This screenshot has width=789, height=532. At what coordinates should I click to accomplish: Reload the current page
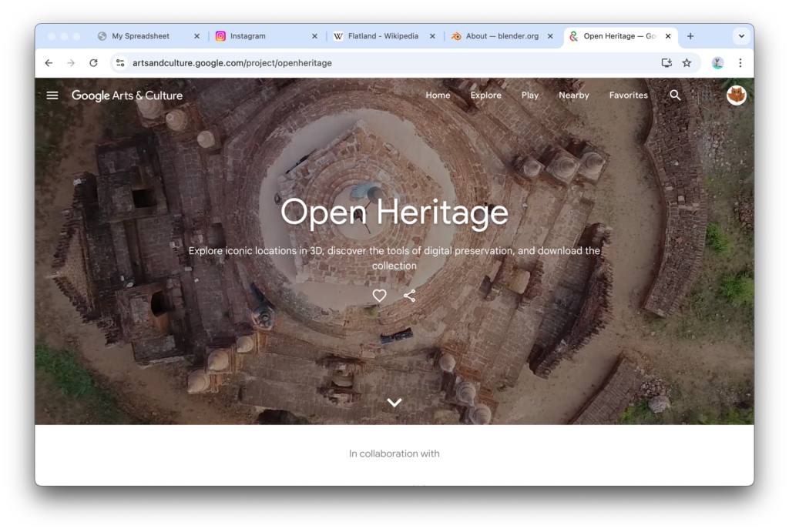coord(93,63)
